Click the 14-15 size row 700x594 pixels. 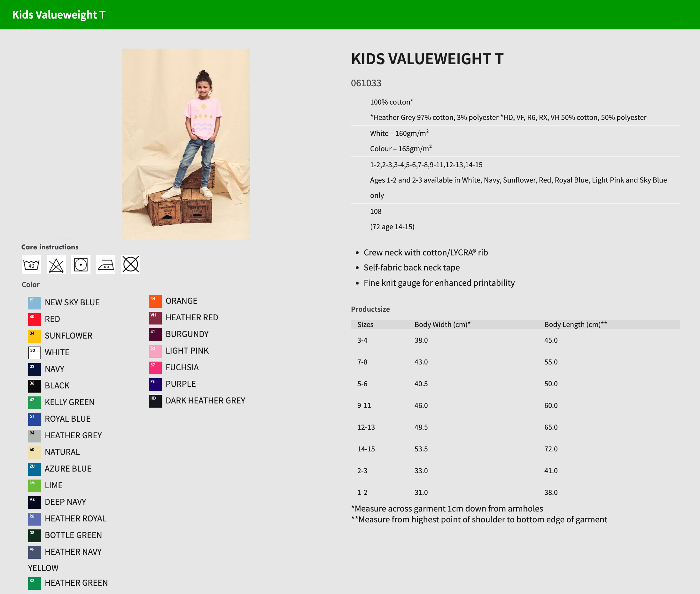tap(366, 449)
